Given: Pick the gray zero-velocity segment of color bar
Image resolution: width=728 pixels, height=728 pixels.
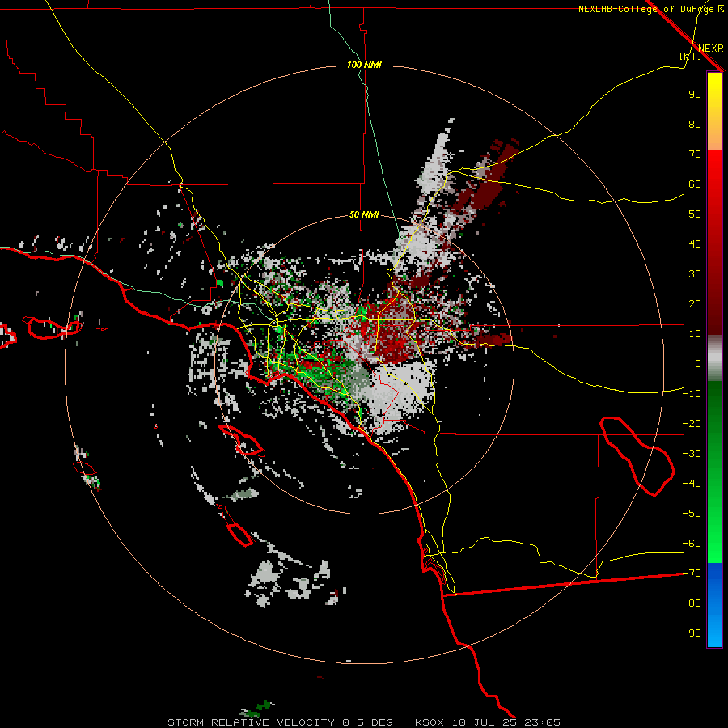Looking at the screenshot, I should pos(714,360).
